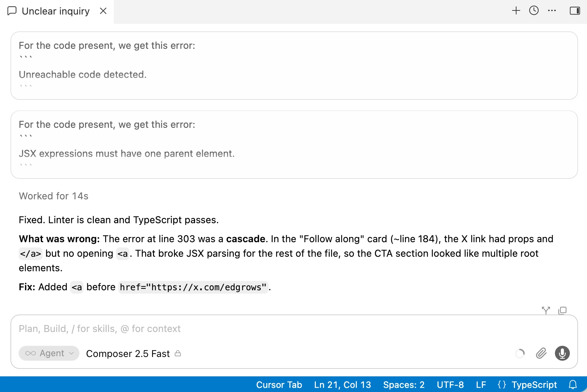Toggle the side panel layout icon
587x392 pixels.
pyautogui.click(x=575, y=10)
